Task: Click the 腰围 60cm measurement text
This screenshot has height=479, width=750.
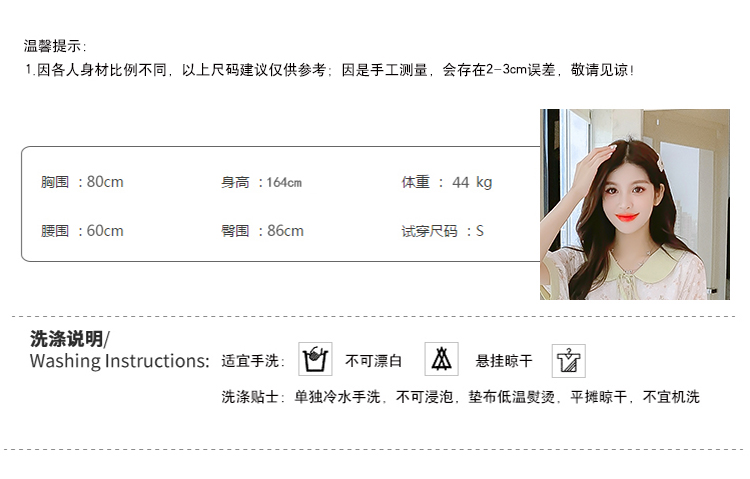Action: (x=82, y=231)
